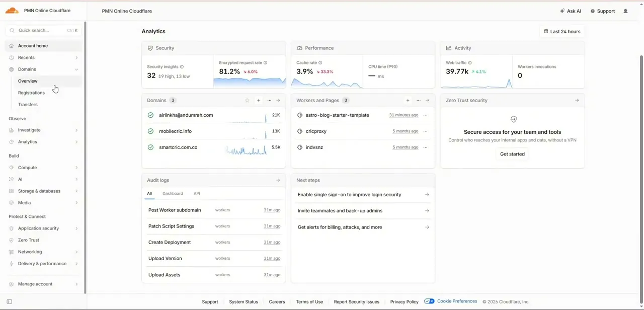Click the Cookie Preferences toggle icon

coord(429,301)
